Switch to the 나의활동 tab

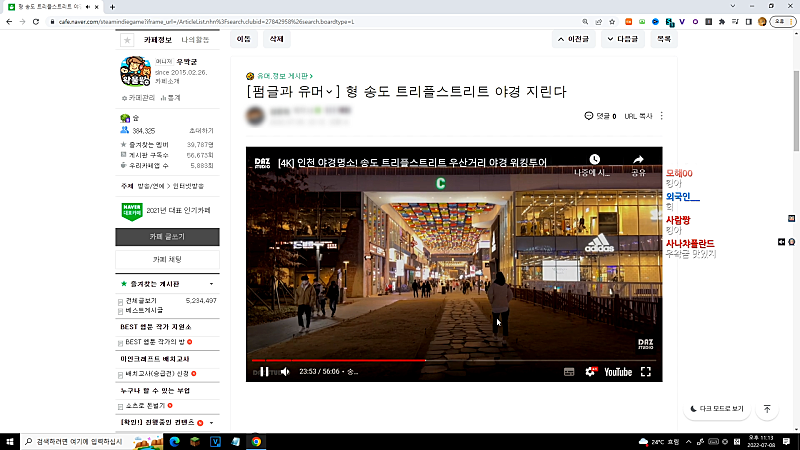(195, 40)
